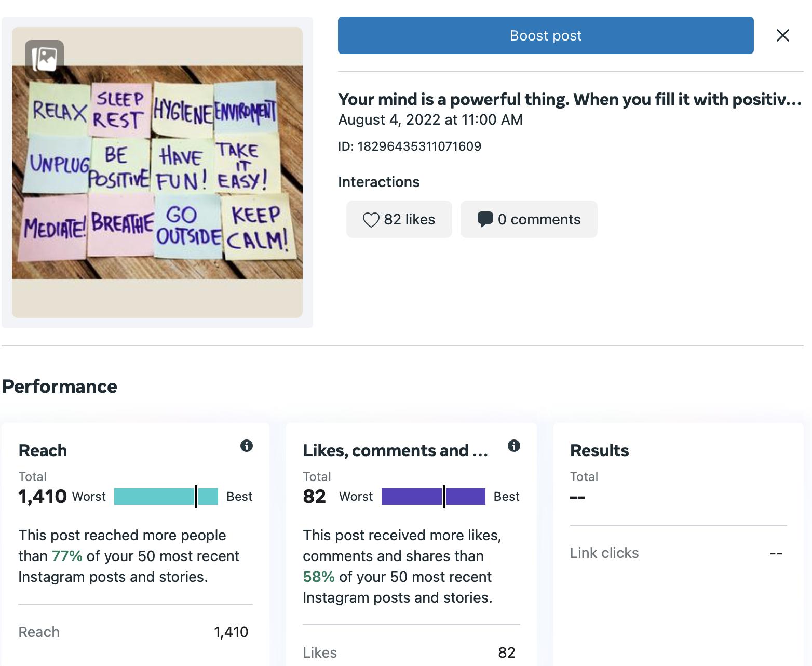The image size is (812, 666).
Task: Click the heart icon in likes
Action: click(371, 220)
